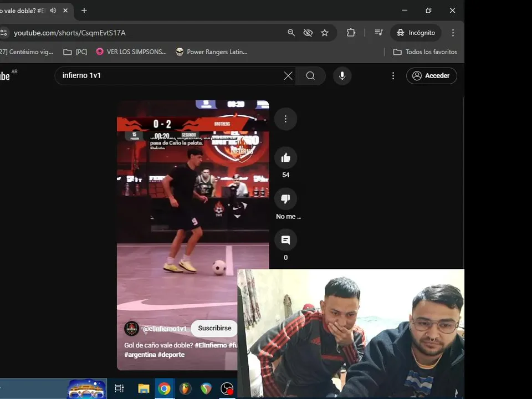Dislike the short with thumbs down
This screenshot has width=532, height=399.
click(x=285, y=199)
